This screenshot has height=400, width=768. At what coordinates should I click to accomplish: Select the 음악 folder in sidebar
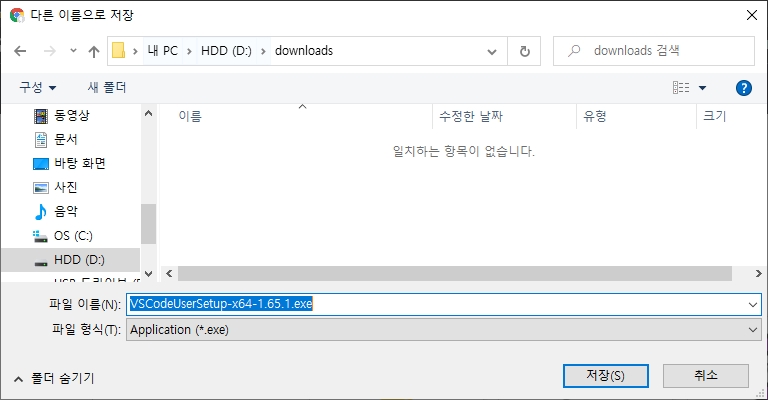pyautogui.click(x=66, y=211)
